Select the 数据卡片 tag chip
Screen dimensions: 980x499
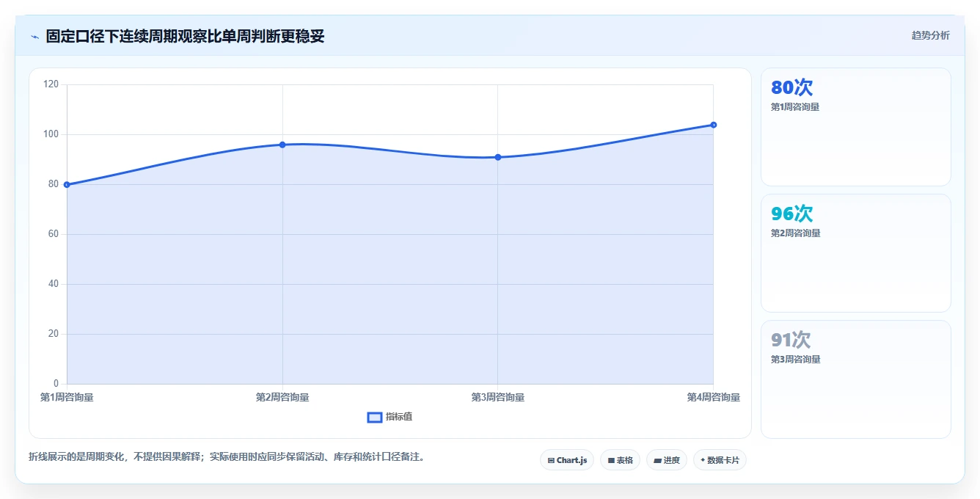point(720,460)
